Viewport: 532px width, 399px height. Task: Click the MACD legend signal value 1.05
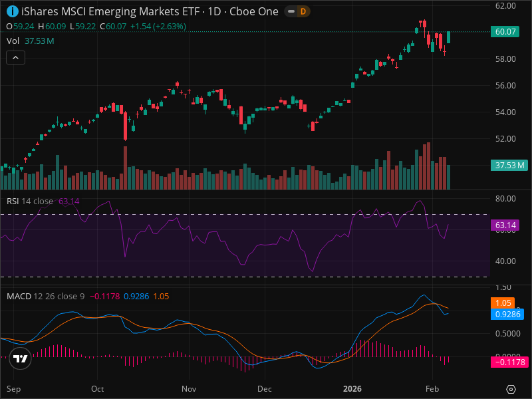pyautogui.click(x=161, y=296)
